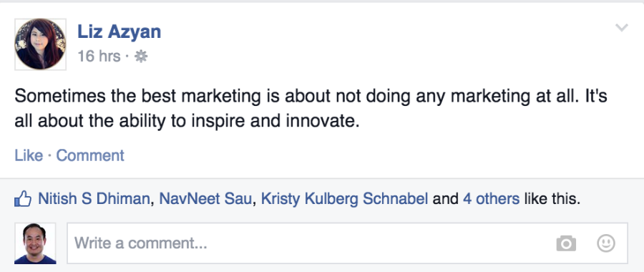Click the Comment link under the post
Image resolution: width=644 pixels, height=272 pixels.
[90, 156]
